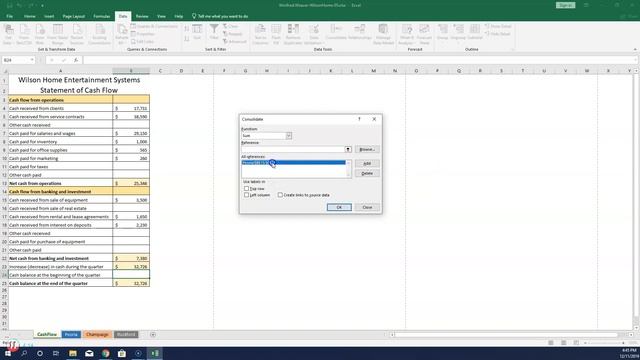Click the Subtotal icon
640x360 pixels.
click(x=475, y=32)
